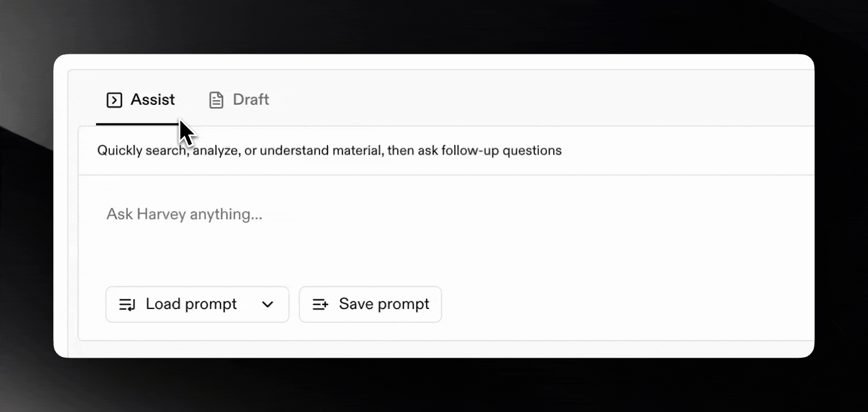868x412 pixels.
Task: Click the Save prompt plus-list icon
Action: pyautogui.click(x=321, y=304)
